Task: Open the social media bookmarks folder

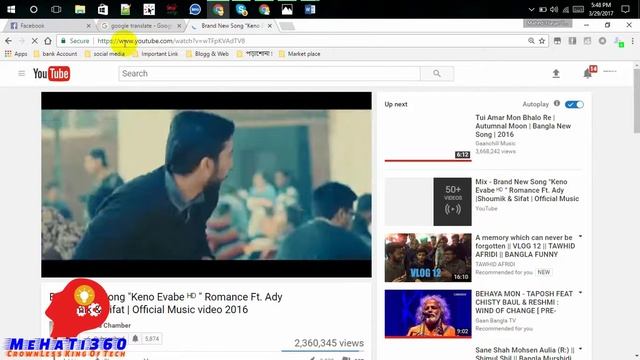Action: (x=105, y=53)
